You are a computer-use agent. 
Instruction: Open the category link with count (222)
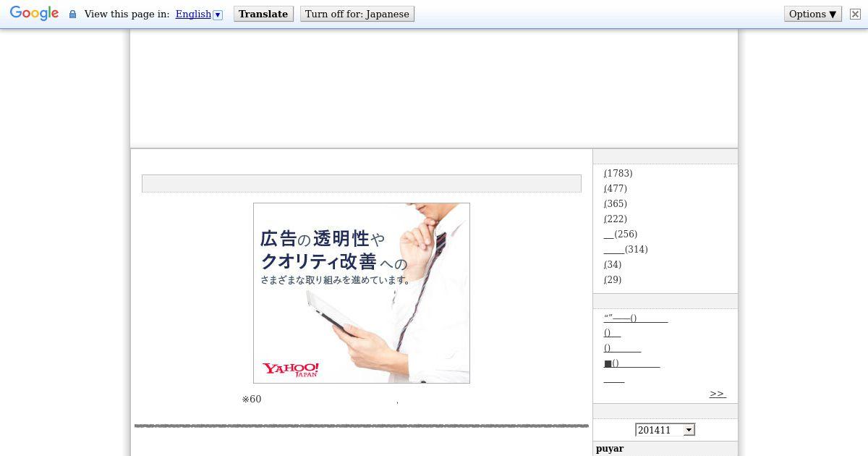(616, 219)
